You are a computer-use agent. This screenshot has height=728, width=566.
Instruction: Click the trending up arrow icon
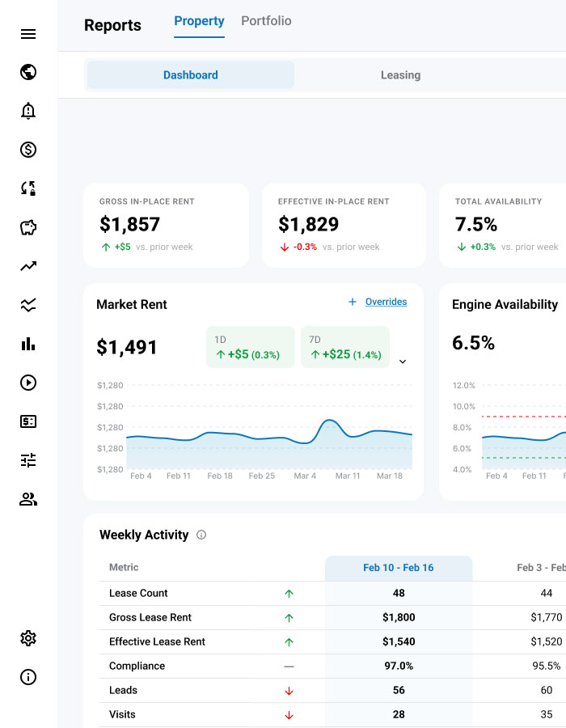tap(28, 266)
